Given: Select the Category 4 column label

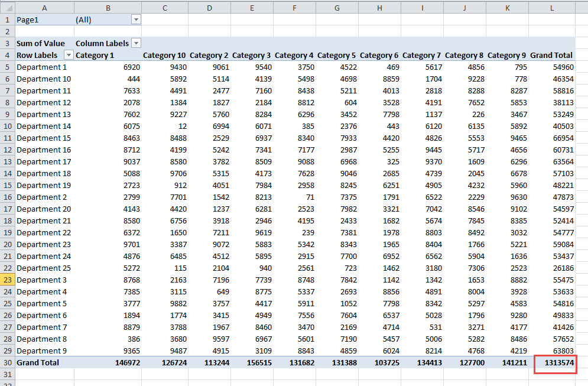Looking at the screenshot, I should click(x=294, y=55).
